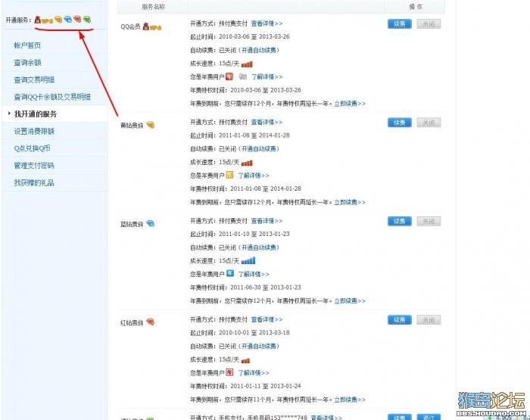
Task: Click 开通自动续费 link for 红钻贵族
Action: click(259, 347)
